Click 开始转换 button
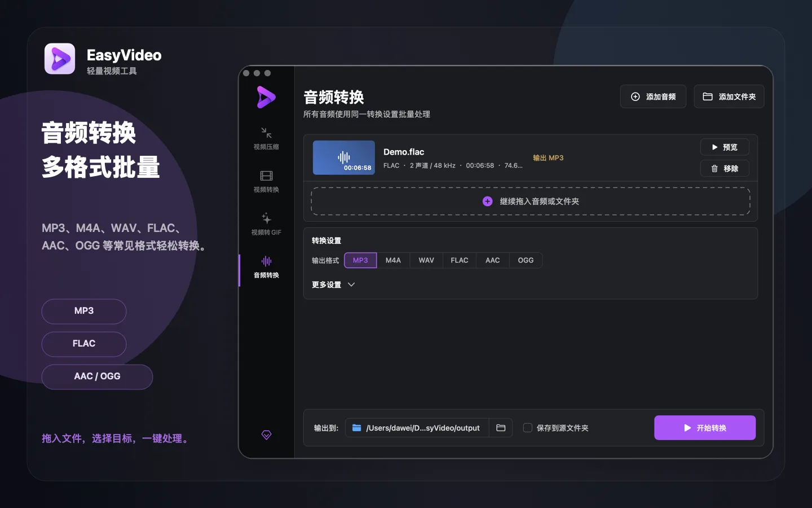 pos(705,428)
